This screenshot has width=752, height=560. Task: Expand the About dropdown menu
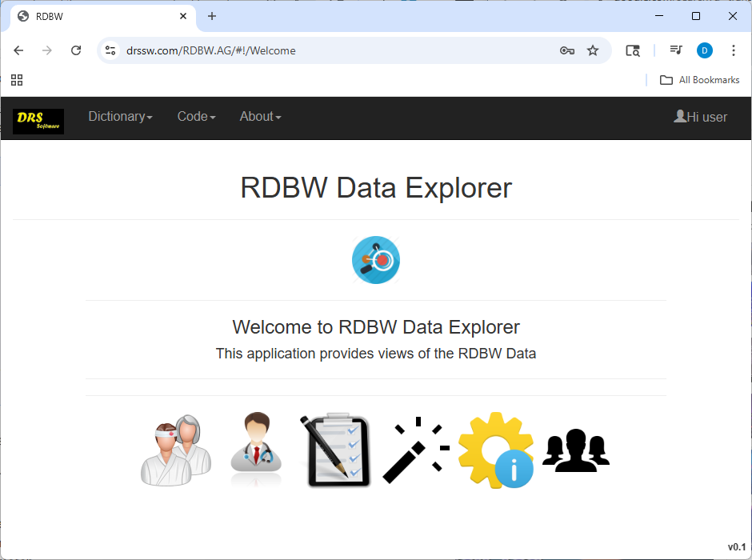tap(260, 117)
